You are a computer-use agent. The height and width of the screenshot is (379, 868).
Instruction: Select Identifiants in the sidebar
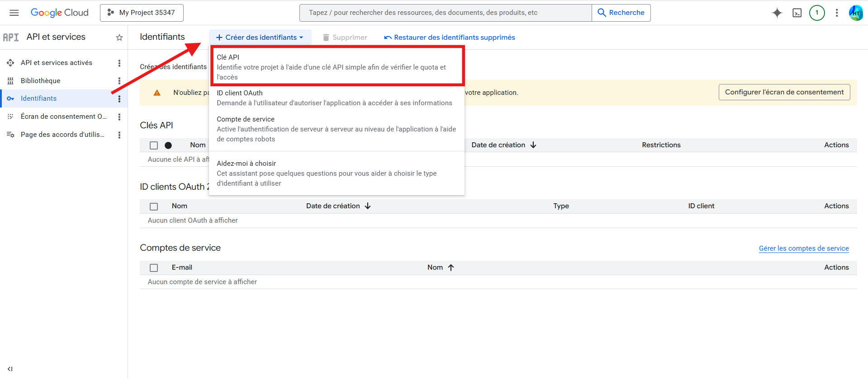[38, 98]
